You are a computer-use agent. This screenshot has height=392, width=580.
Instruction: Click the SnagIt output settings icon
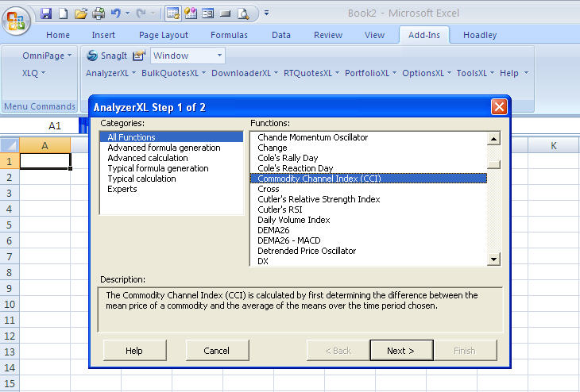tap(139, 56)
